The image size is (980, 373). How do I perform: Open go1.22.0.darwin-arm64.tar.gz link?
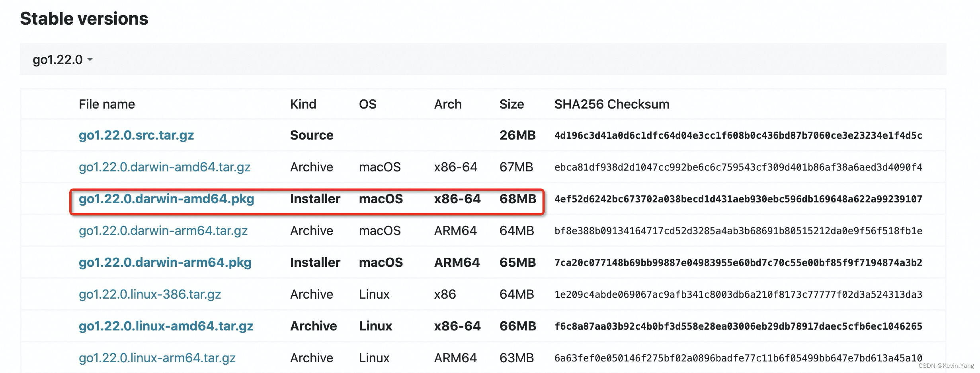coord(163,231)
